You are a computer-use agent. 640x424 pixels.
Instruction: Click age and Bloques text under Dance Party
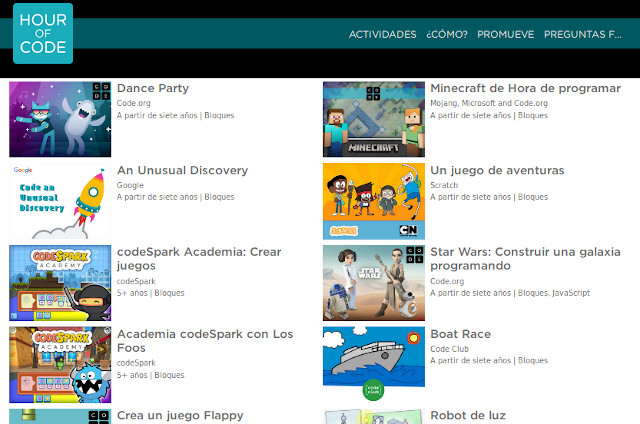(x=176, y=115)
